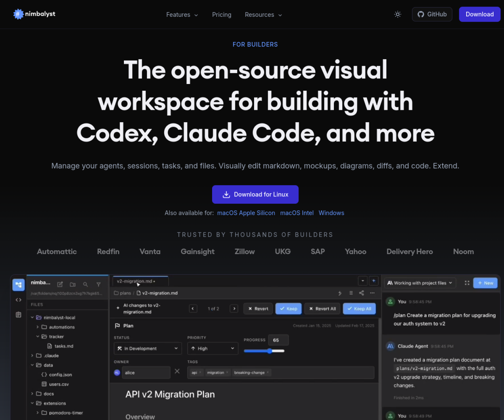Open the macOS Apple Silicon download link
The image size is (504, 420).
pyautogui.click(x=246, y=213)
